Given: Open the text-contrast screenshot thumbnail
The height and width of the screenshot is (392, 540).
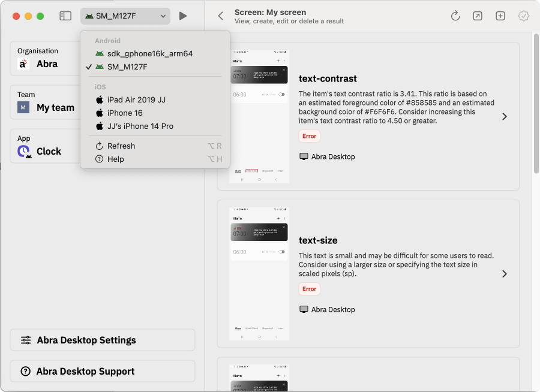Looking at the screenshot, I should (259, 116).
